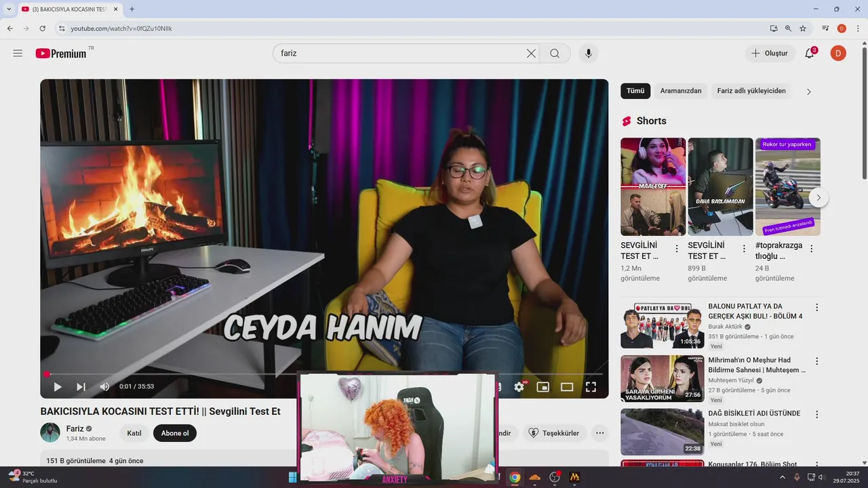Open BALONU PATLAT YA DA video title

(x=755, y=311)
